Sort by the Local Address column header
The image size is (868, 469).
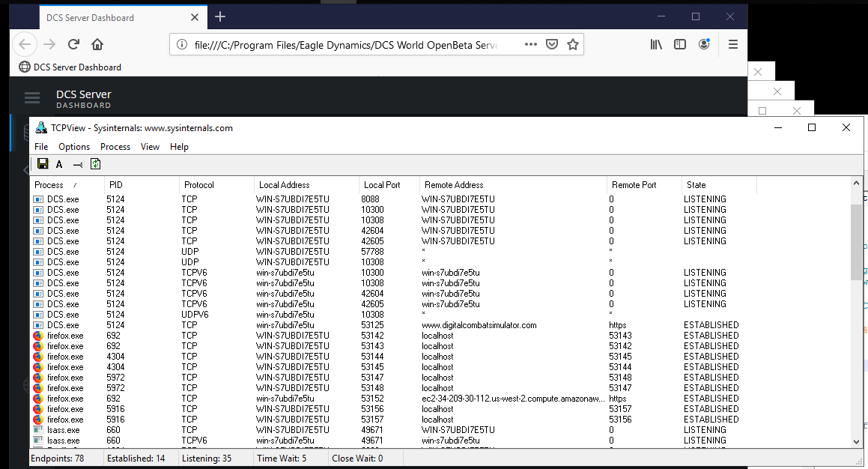click(x=306, y=185)
